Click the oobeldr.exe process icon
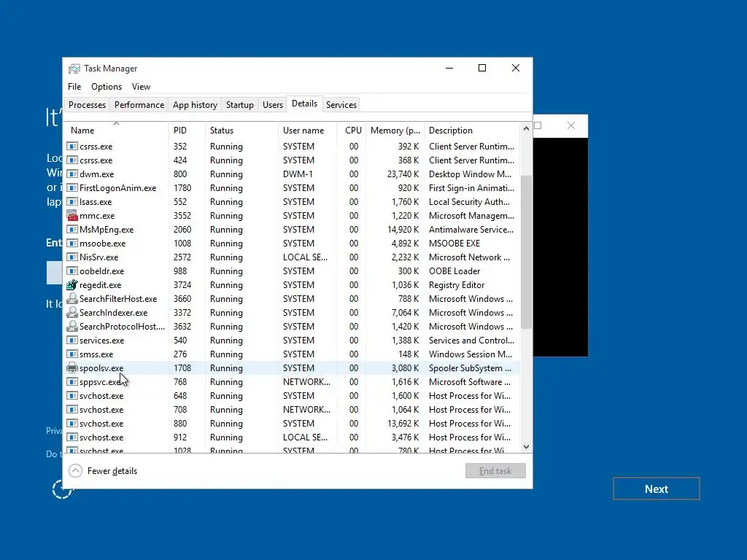747x560 pixels. pyautogui.click(x=72, y=271)
